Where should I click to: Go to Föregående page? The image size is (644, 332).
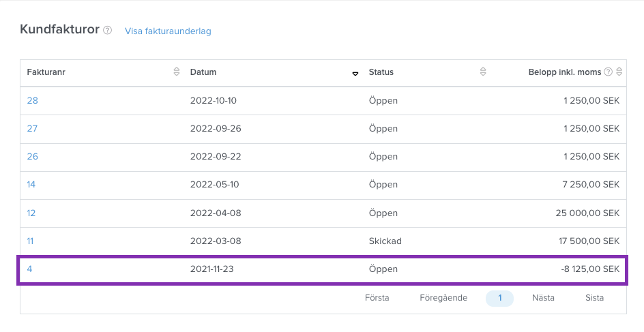click(x=443, y=298)
